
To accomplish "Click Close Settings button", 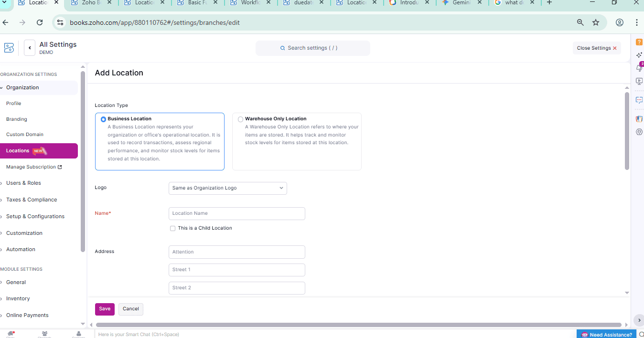I will point(596,48).
